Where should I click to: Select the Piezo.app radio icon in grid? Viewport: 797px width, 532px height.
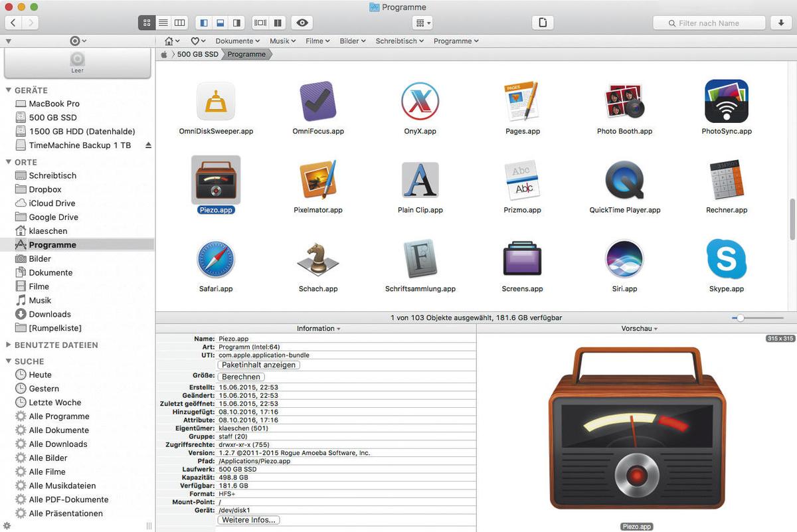(x=216, y=180)
